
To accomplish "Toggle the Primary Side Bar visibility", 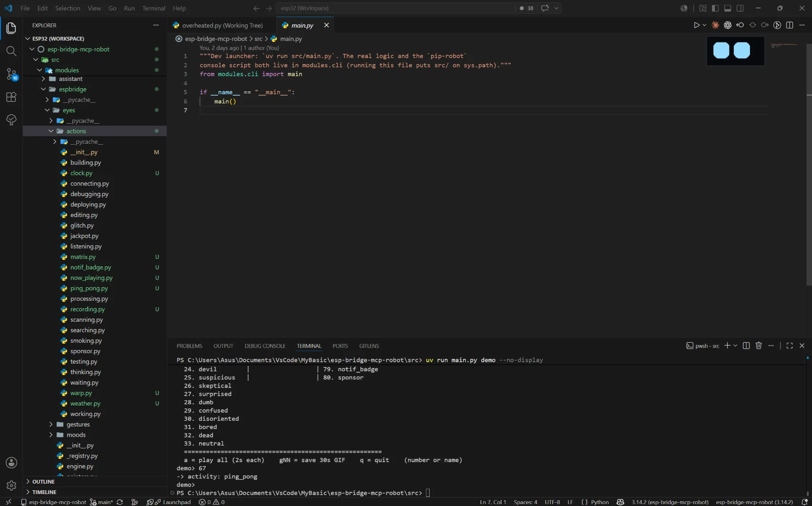I will (715, 8).
